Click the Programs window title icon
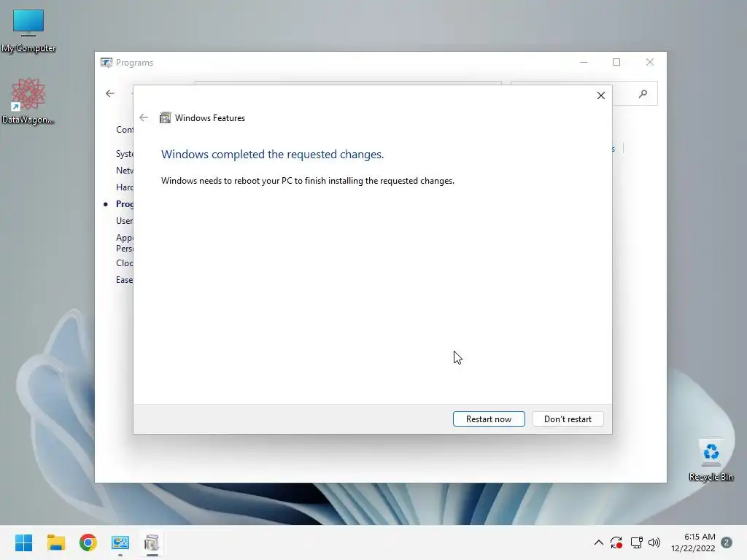Viewport: 747px width, 560px height. (x=107, y=63)
